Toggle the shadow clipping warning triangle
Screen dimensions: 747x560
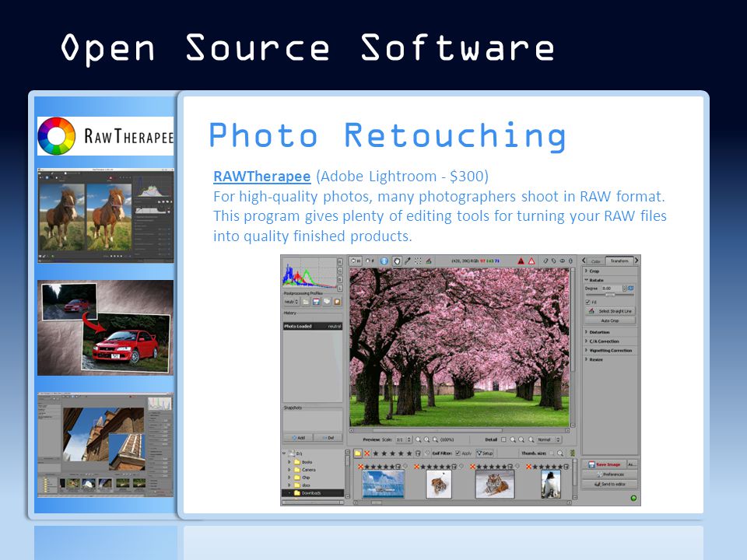521,261
